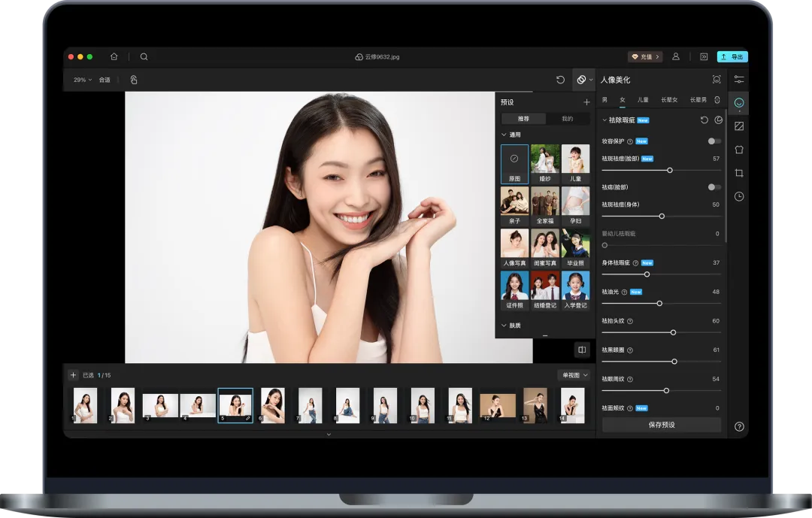Open the history clock panel
812x518 pixels.
coord(739,196)
